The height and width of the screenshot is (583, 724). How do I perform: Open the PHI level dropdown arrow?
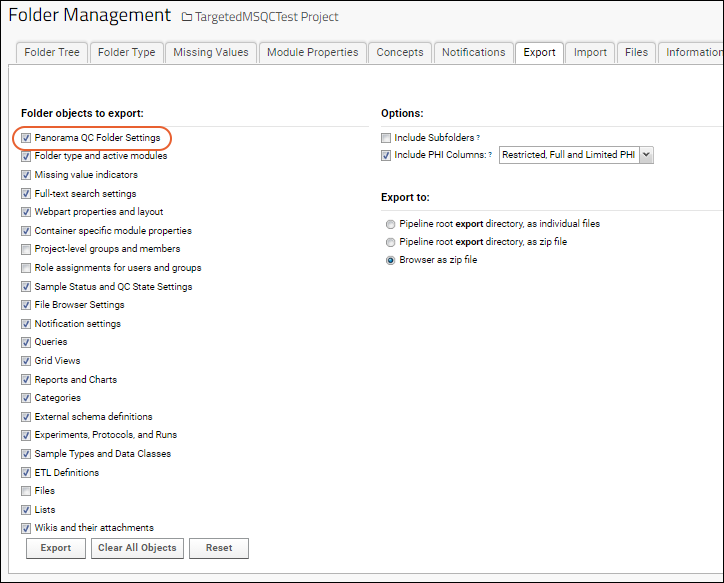click(x=646, y=155)
